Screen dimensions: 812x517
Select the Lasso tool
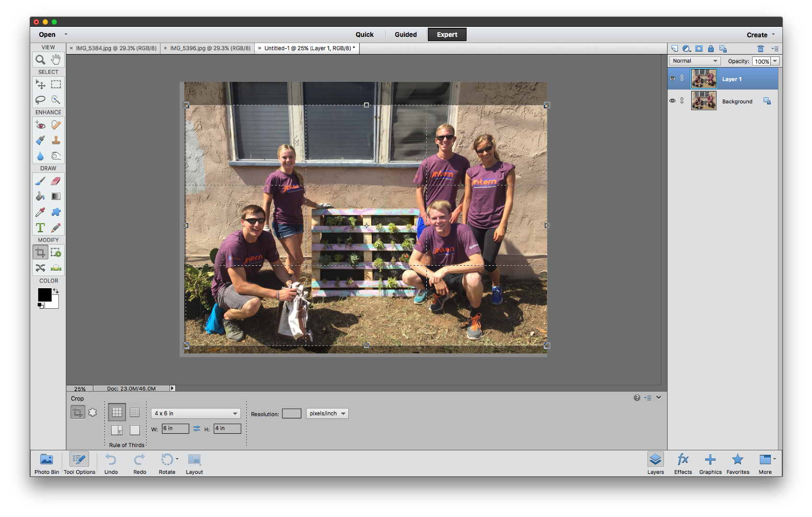40,100
